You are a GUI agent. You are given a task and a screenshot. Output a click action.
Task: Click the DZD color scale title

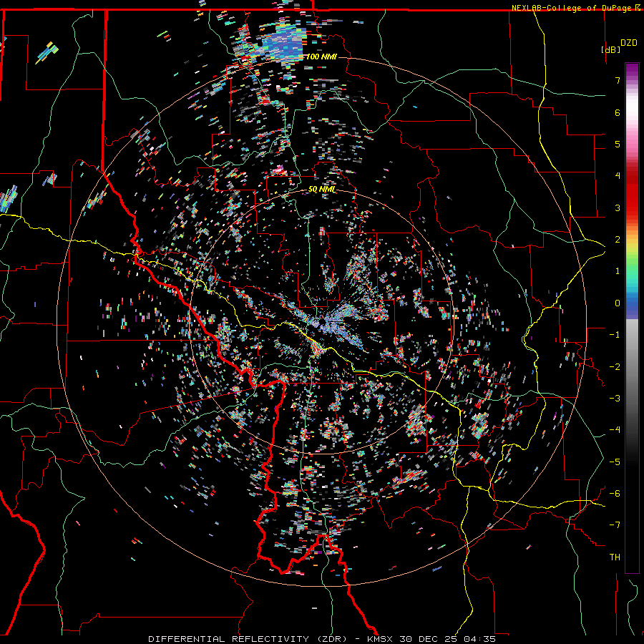coord(628,43)
